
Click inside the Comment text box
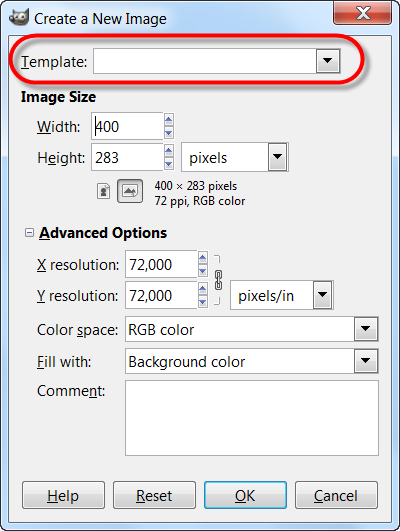click(252, 418)
